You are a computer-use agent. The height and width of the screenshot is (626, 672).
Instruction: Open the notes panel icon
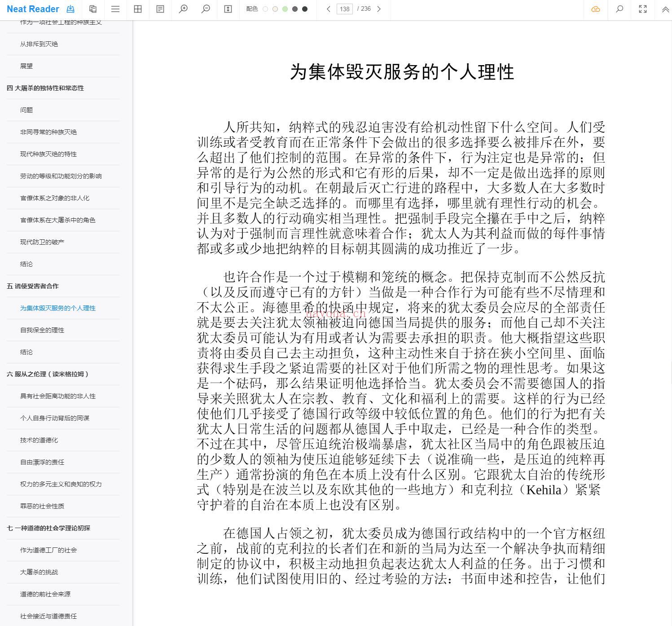click(x=160, y=9)
